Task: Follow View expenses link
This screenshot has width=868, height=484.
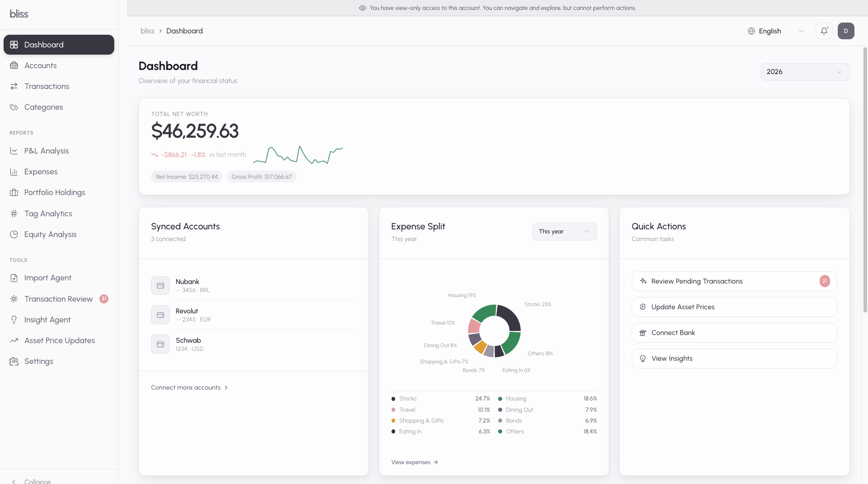Action: (x=415, y=462)
